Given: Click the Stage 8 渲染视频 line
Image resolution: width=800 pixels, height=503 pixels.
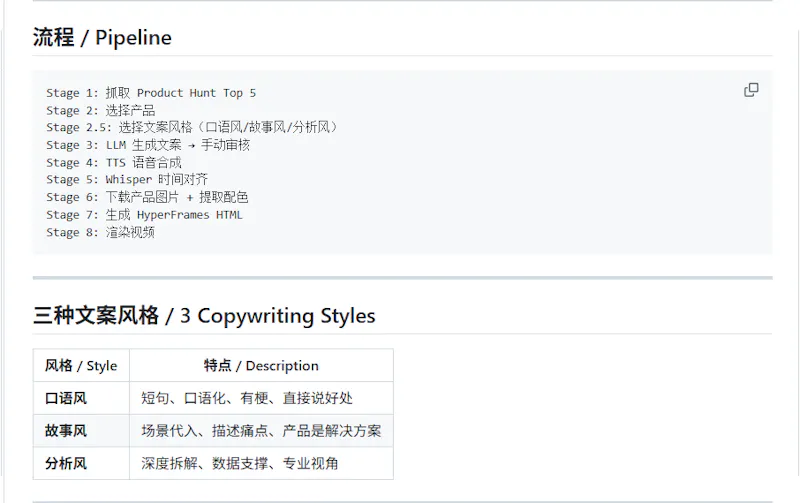Looking at the screenshot, I should coord(101,232).
